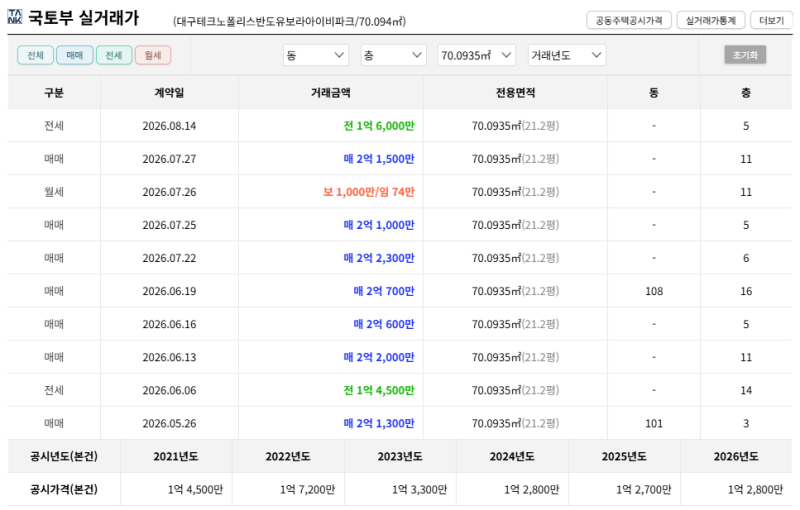Select the 2026.07.26 contract date

coord(169,192)
